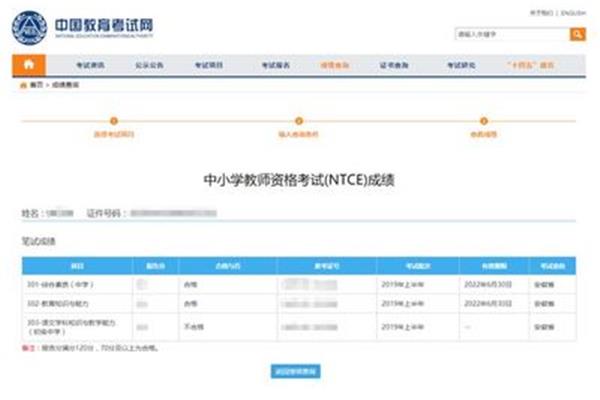This screenshot has width=600, height=400.
Task: Click the exam batch column header
Action: tap(418, 266)
